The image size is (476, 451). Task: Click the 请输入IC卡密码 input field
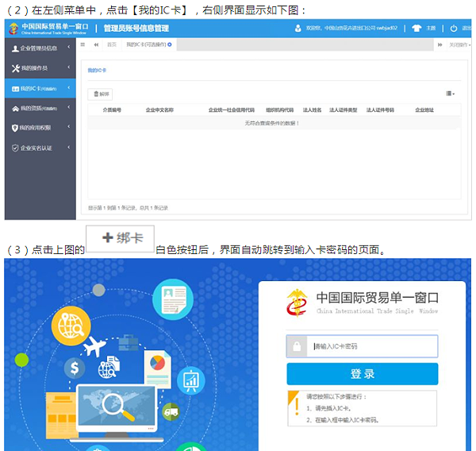(371, 346)
